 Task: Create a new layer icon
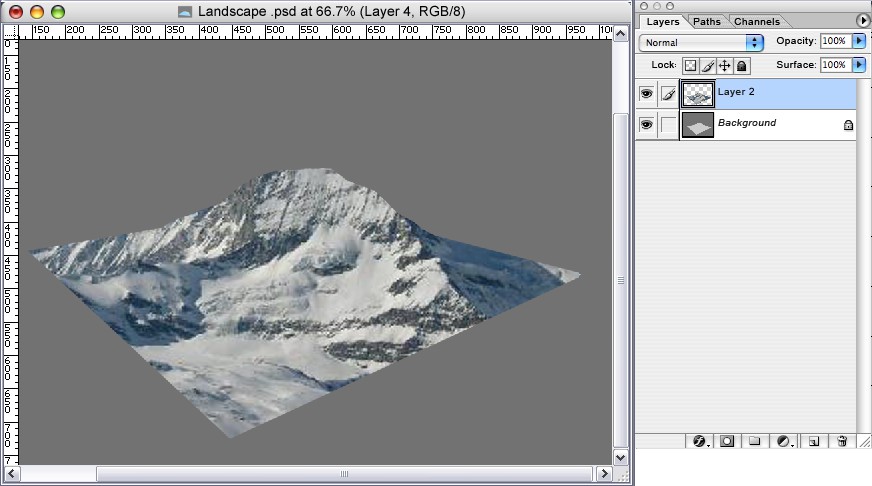point(814,441)
